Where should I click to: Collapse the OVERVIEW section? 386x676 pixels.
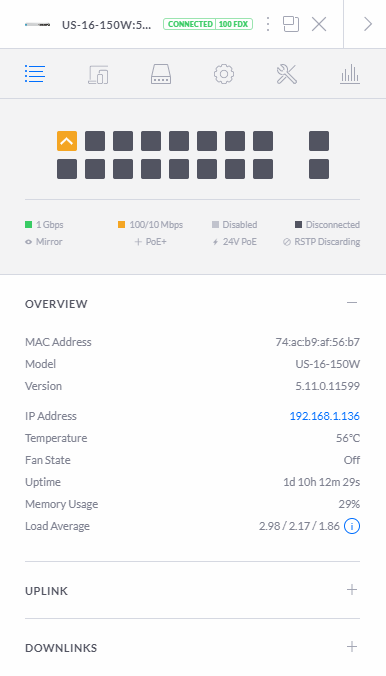[352, 303]
